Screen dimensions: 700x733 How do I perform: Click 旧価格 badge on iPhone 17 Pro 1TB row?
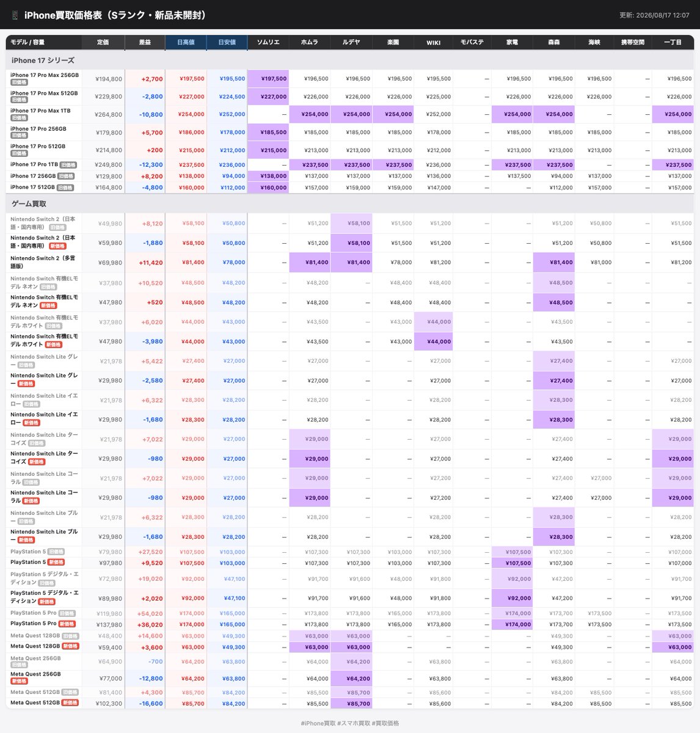coord(69,165)
